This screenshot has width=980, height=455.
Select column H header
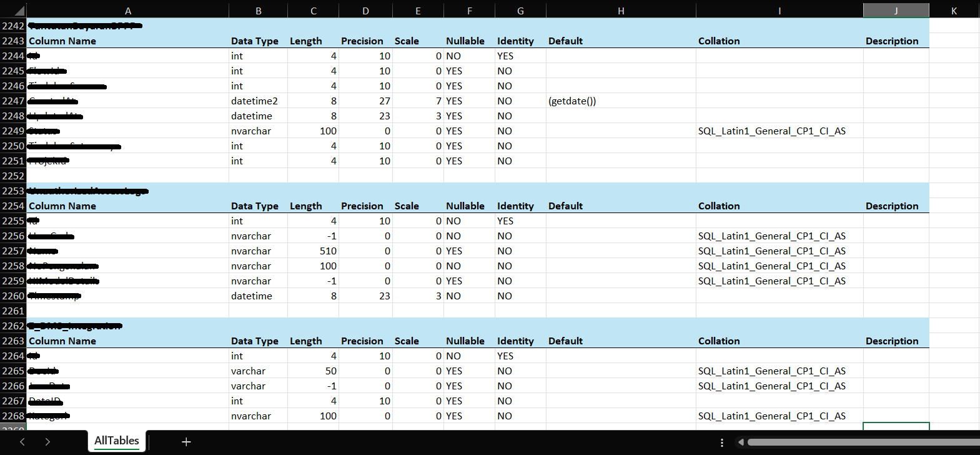click(620, 11)
